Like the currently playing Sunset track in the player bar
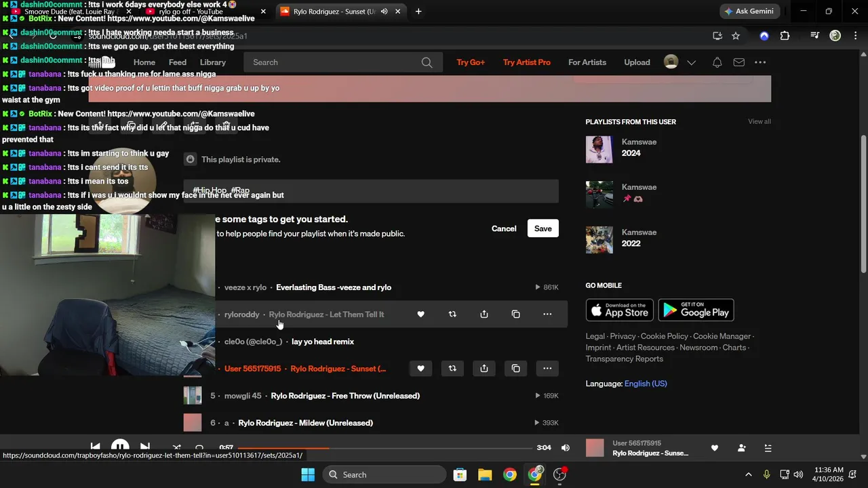 point(714,448)
